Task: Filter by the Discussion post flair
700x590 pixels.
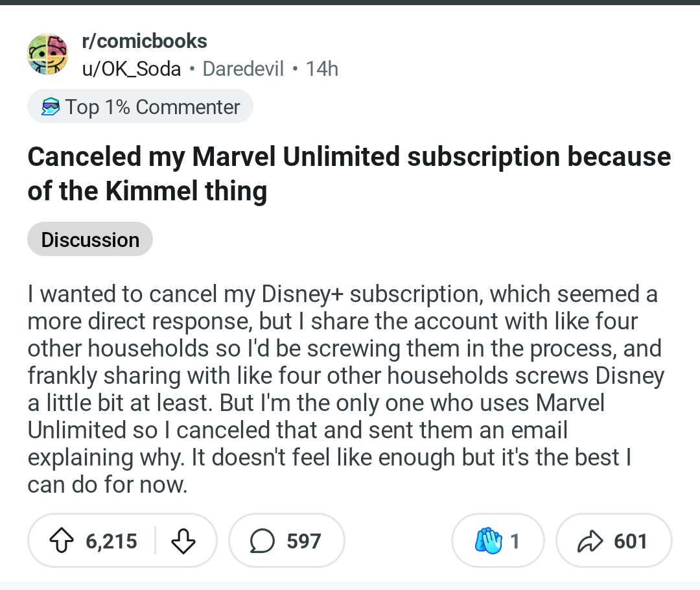Action: (90, 239)
